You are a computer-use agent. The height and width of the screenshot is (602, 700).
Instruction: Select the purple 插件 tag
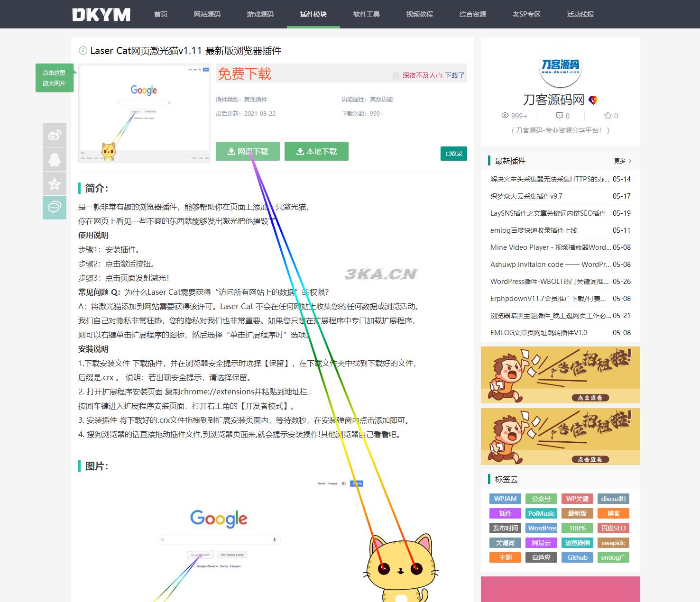click(505, 513)
